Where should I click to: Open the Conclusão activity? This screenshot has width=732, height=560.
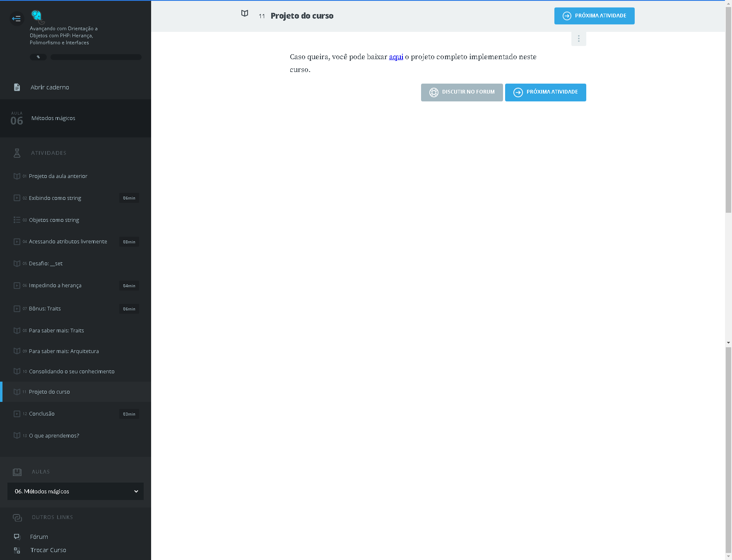42,414
